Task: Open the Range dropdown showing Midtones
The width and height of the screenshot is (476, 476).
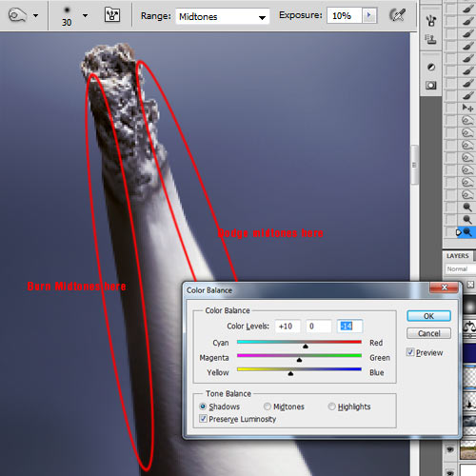Action: point(222,16)
